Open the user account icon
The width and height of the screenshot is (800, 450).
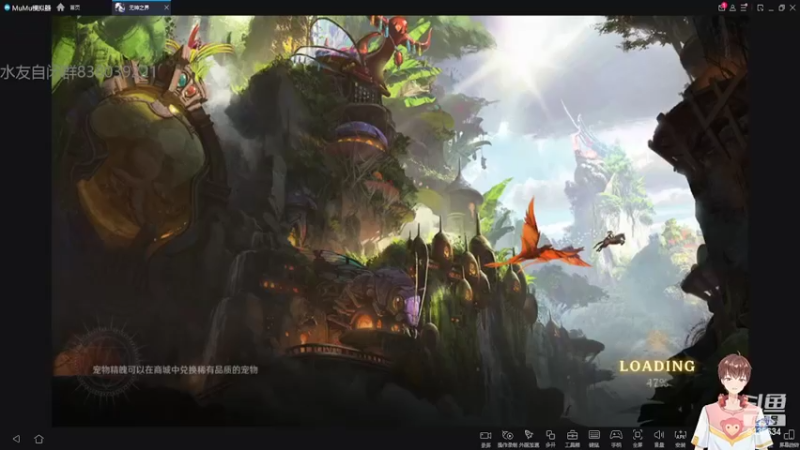click(x=733, y=8)
